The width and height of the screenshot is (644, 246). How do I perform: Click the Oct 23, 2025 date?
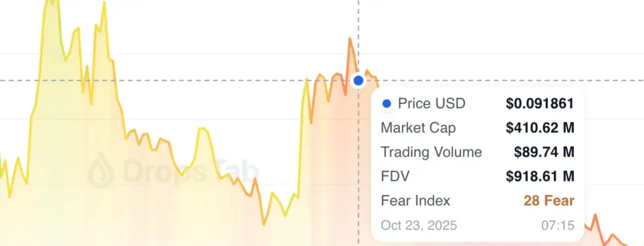[x=419, y=226]
